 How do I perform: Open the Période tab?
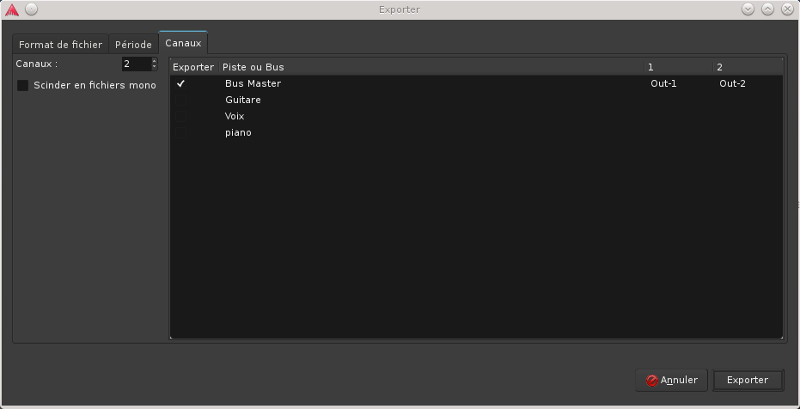[x=133, y=45]
